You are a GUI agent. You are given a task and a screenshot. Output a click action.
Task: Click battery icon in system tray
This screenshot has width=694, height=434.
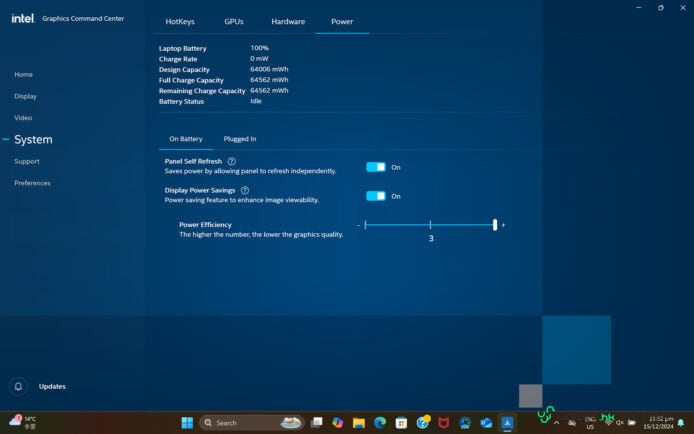click(632, 423)
